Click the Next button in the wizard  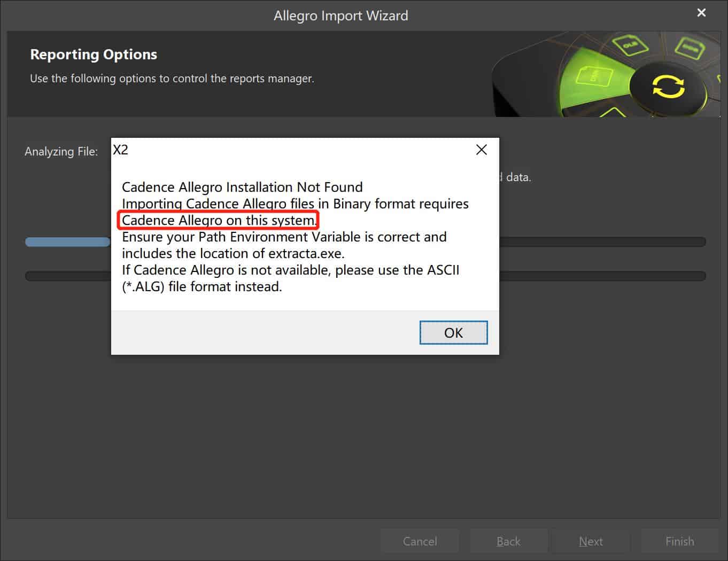coord(591,541)
